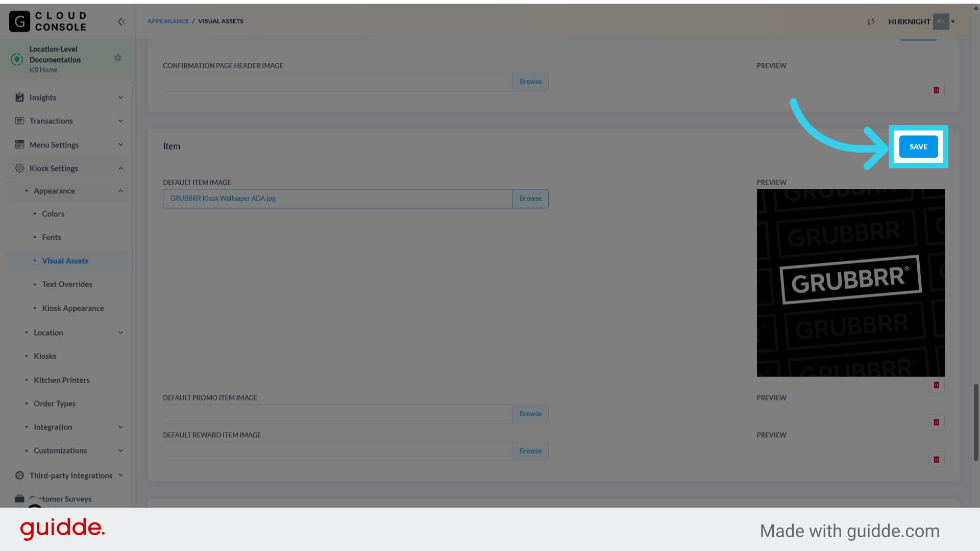Open the Colors settings page
The height and width of the screenshot is (551, 980).
53,214
